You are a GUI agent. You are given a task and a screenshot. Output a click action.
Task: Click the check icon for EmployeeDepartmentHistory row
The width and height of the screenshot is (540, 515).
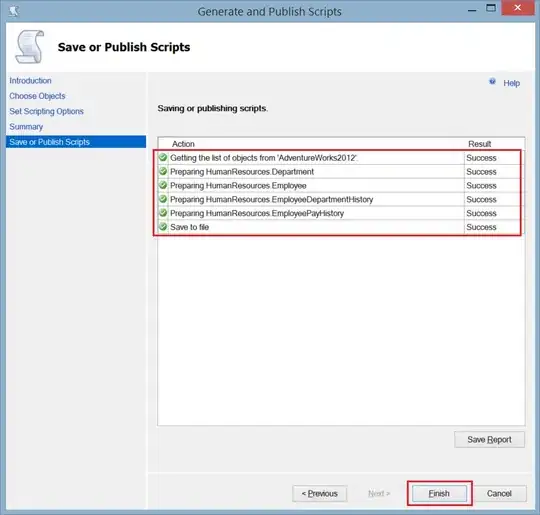pyautogui.click(x=163, y=199)
